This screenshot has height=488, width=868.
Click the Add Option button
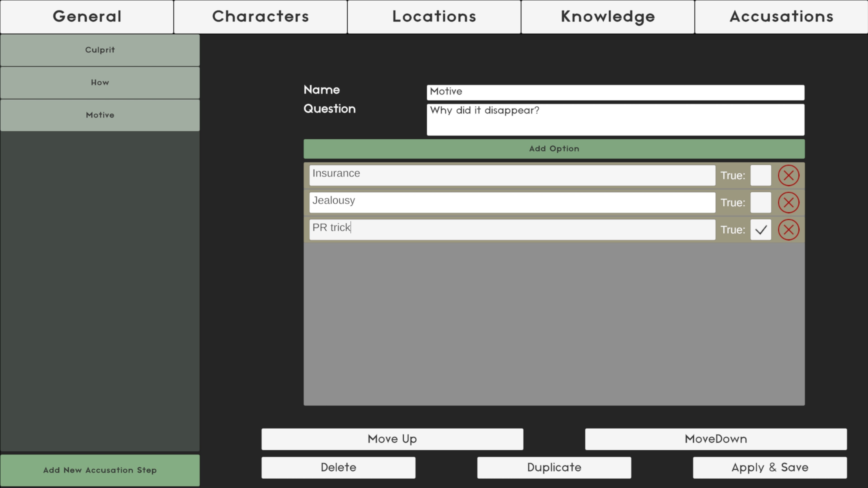554,149
